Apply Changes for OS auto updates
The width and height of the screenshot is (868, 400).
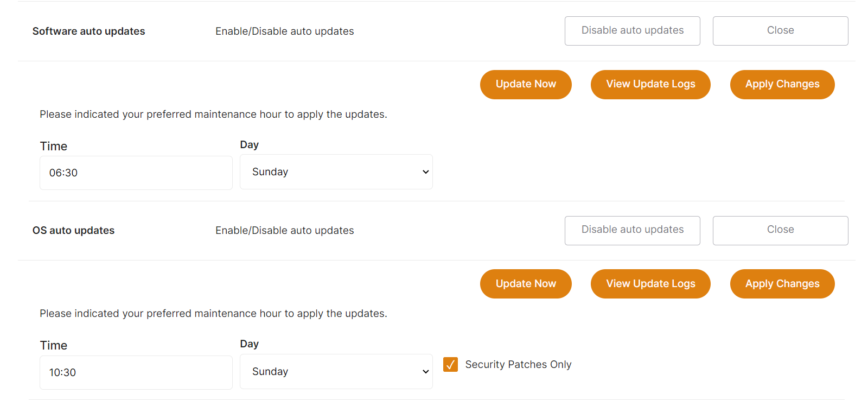tap(782, 284)
